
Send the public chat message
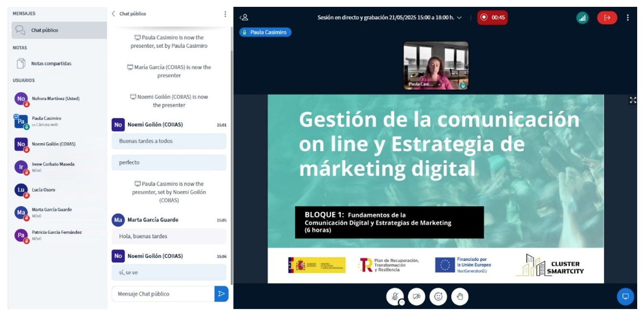coord(221,294)
